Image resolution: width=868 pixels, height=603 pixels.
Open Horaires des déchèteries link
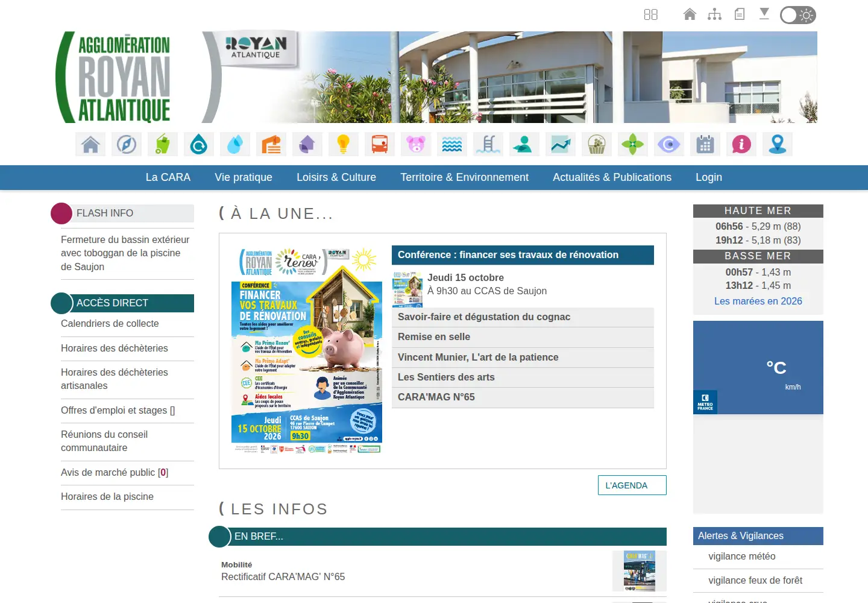click(115, 349)
